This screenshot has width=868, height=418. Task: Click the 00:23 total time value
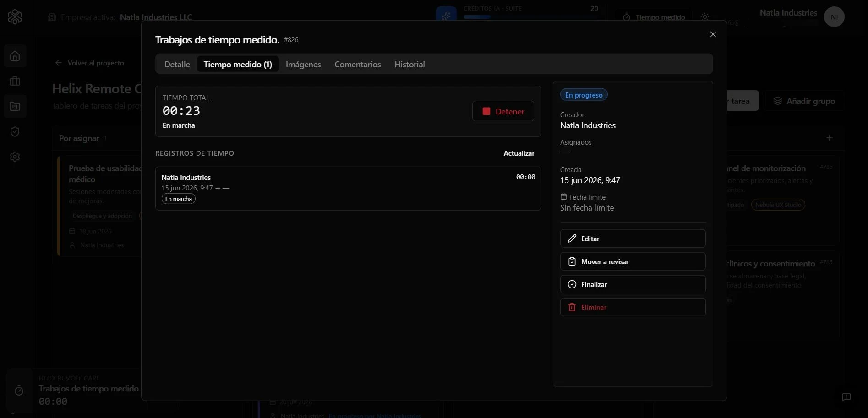point(181,111)
